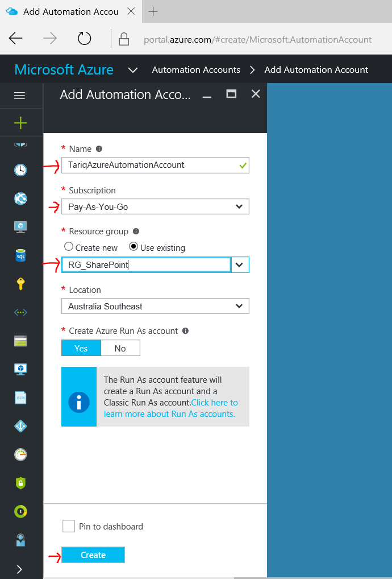The width and height of the screenshot is (392, 579).
Task: Open the JSON templates icon
Action: pos(20,398)
